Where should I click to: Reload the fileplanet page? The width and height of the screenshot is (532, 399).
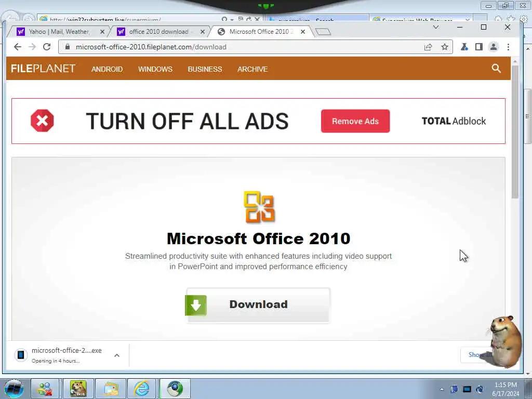47,47
